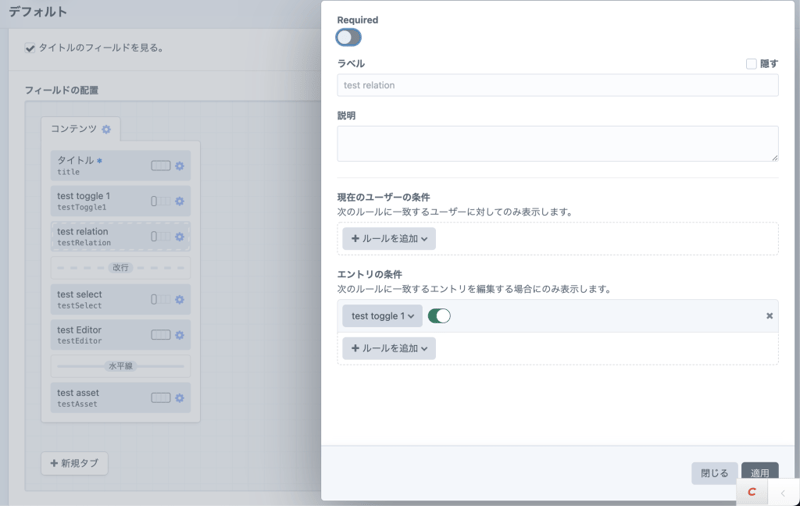Open settings gear for test asset field
Screen dimensions: 800x506
tap(180, 398)
